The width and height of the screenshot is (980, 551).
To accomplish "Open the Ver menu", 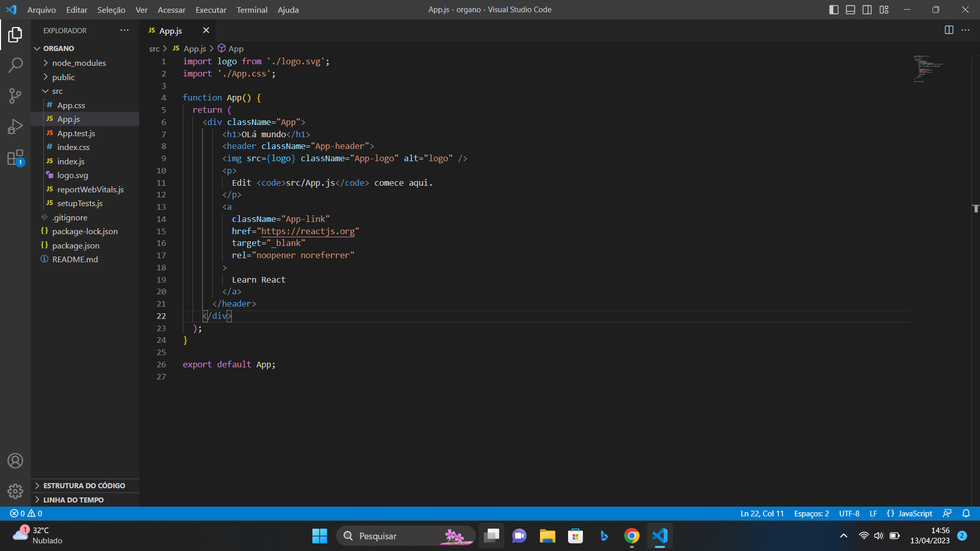I will coord(141,10).
